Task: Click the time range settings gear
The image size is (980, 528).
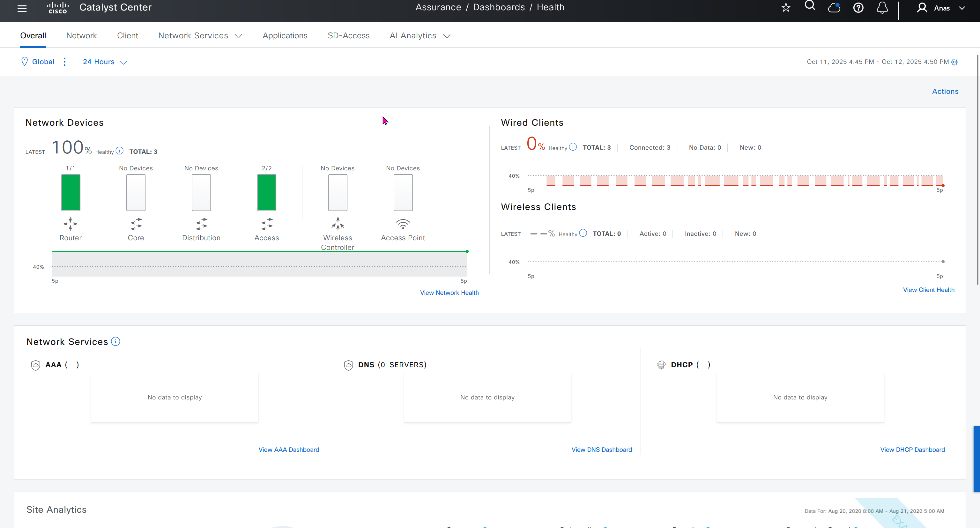Action: click(x=954, y=62)
